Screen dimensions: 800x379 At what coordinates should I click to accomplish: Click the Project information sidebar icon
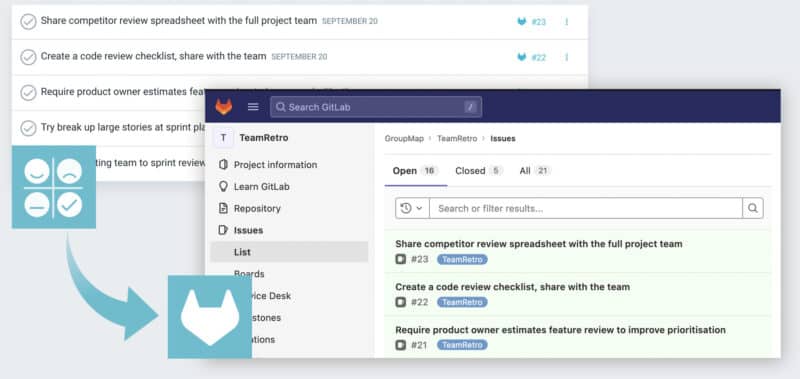click(x=223, y=165)
